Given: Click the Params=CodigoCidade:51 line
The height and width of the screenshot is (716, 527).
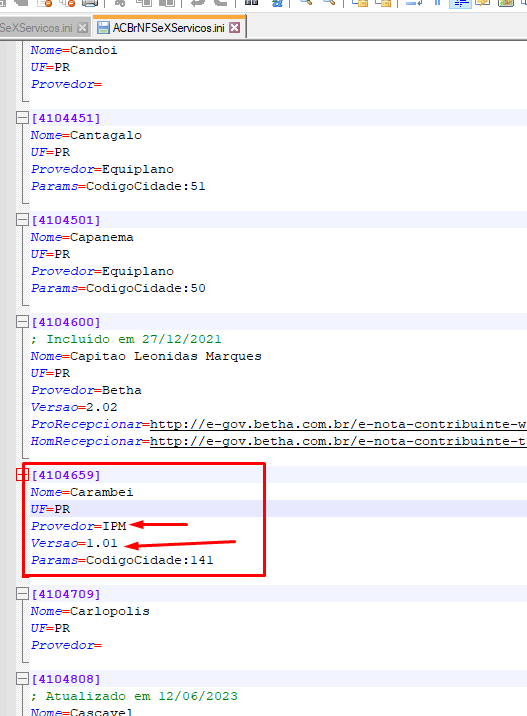Looking at the screenshot, I should click(118, 186).
